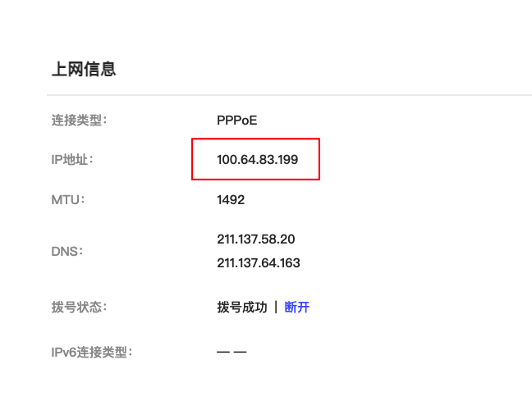This screenshot has width=532, height=410.
Task: Click the vertical separator before 断开
Action: 276,307
